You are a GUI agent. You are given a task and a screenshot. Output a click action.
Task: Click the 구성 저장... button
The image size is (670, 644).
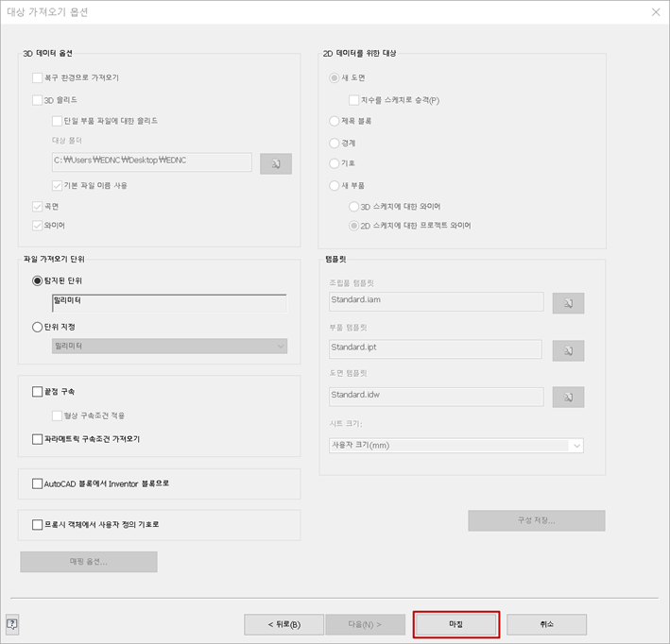(x=537, y=520)
